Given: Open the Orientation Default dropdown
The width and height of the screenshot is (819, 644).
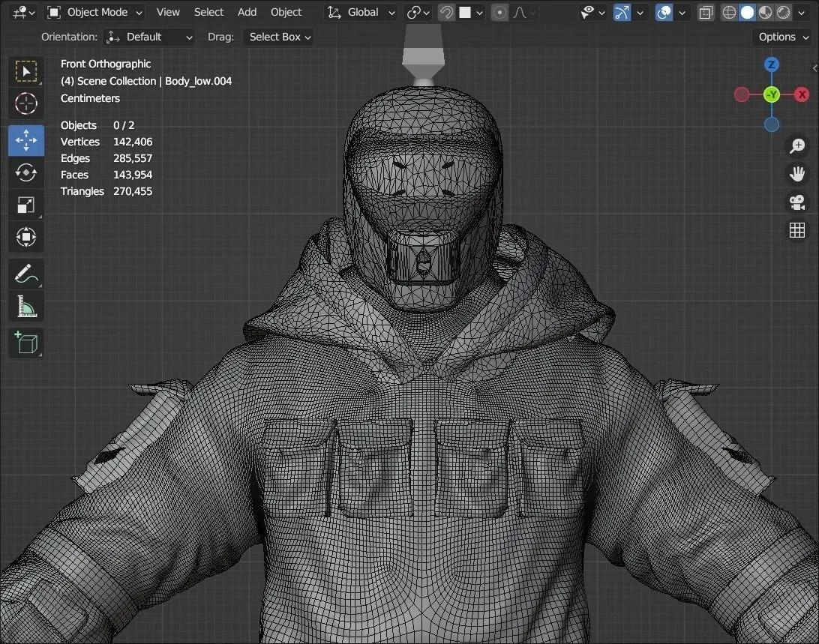Looking at the screenshot, I should [x=148, y=37].
